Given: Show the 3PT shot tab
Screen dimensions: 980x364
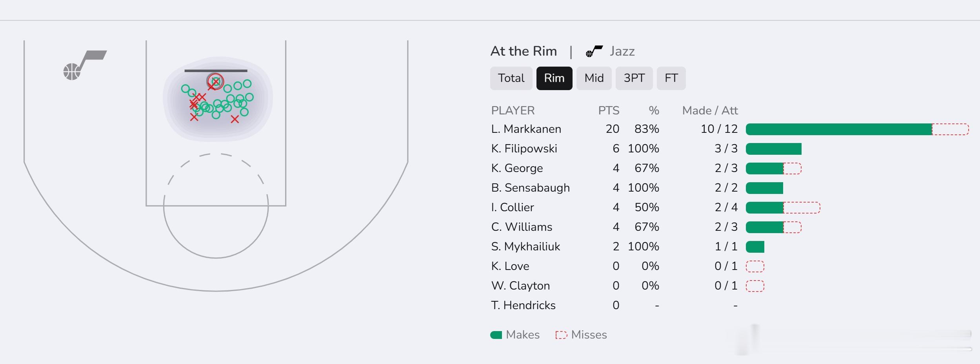Looking at the screenshot, I should 634,78.
